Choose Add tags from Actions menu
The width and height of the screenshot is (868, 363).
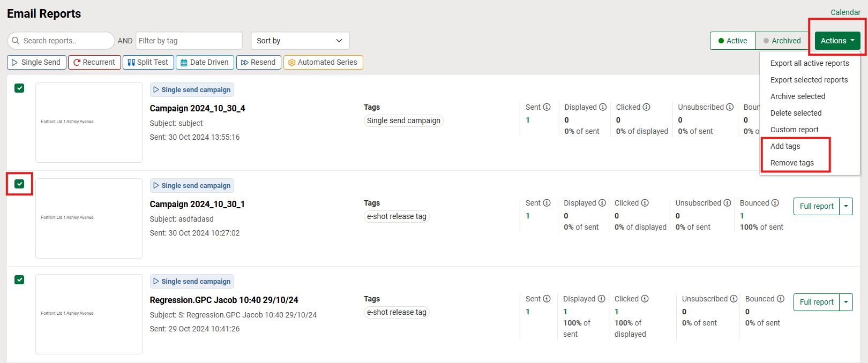point(785,146)
